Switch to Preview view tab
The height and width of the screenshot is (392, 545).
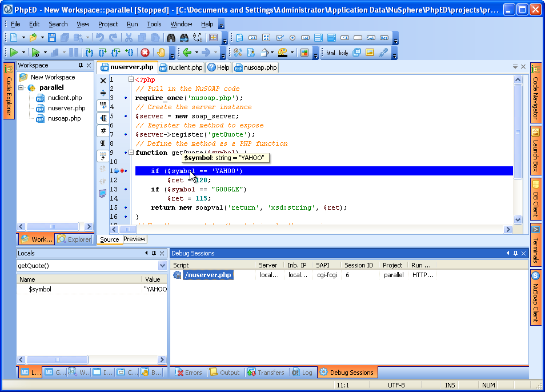pyautogui.click(x=135, y=239)
